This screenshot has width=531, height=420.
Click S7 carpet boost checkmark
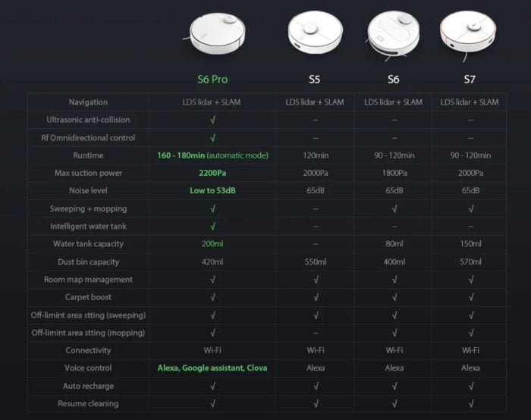pos(470,297)
